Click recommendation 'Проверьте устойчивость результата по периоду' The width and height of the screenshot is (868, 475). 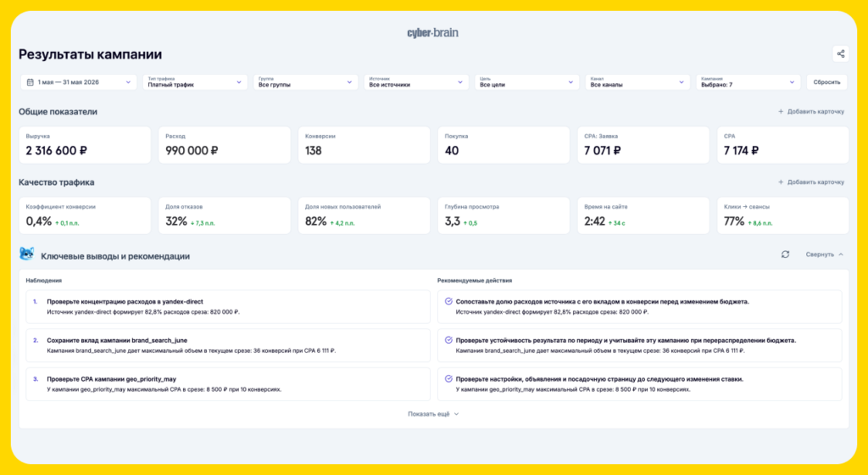coord(639,345)
